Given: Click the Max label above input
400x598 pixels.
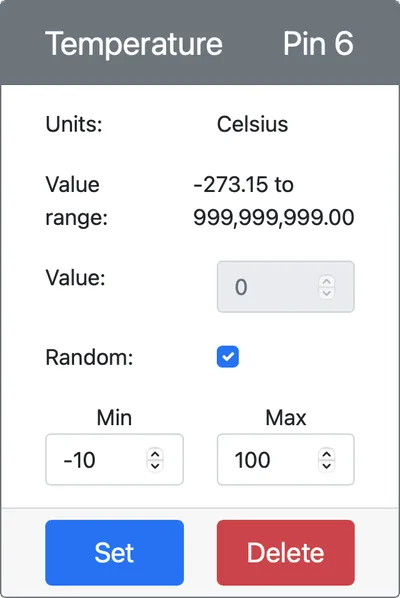Looking at the screenshot, I should tap(286, 417).
